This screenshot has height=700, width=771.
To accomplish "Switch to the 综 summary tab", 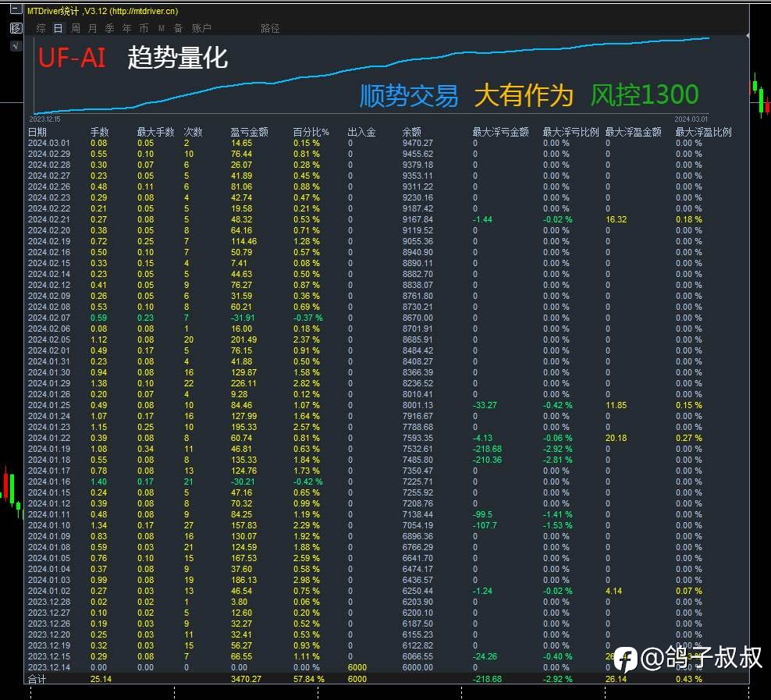I will (x=41, y=28).
